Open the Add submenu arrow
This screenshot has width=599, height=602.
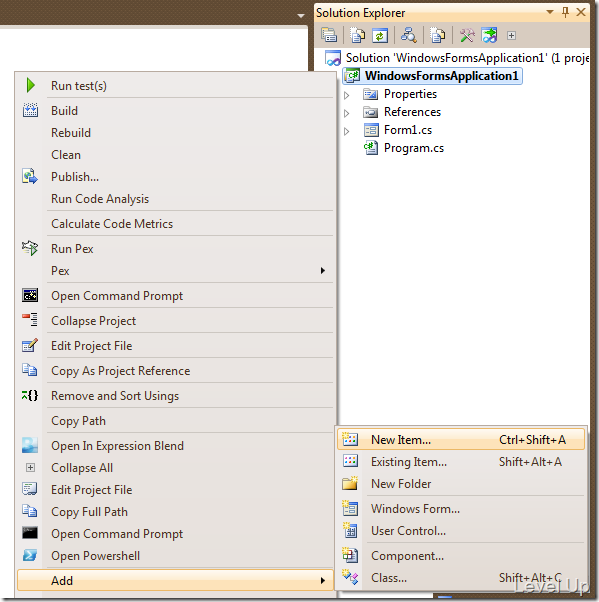(x=323, y=580)
